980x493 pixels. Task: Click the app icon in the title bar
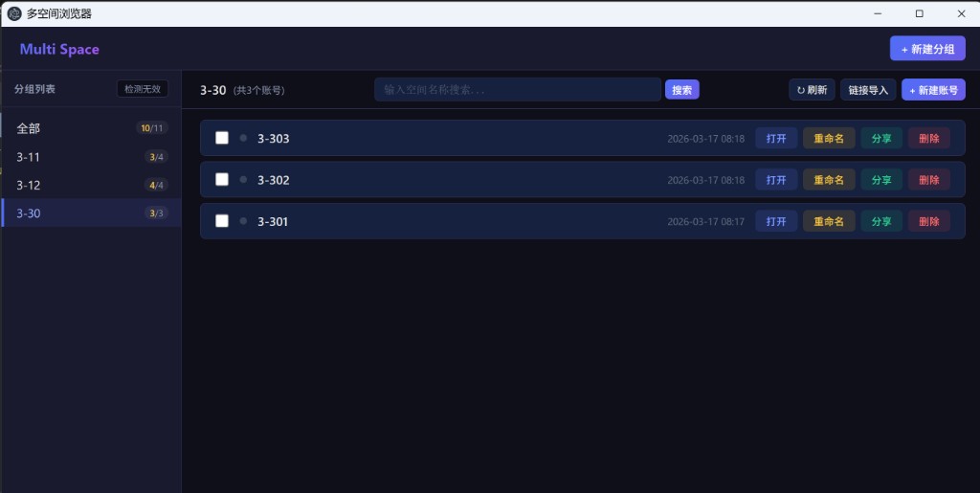click(13, 13)
